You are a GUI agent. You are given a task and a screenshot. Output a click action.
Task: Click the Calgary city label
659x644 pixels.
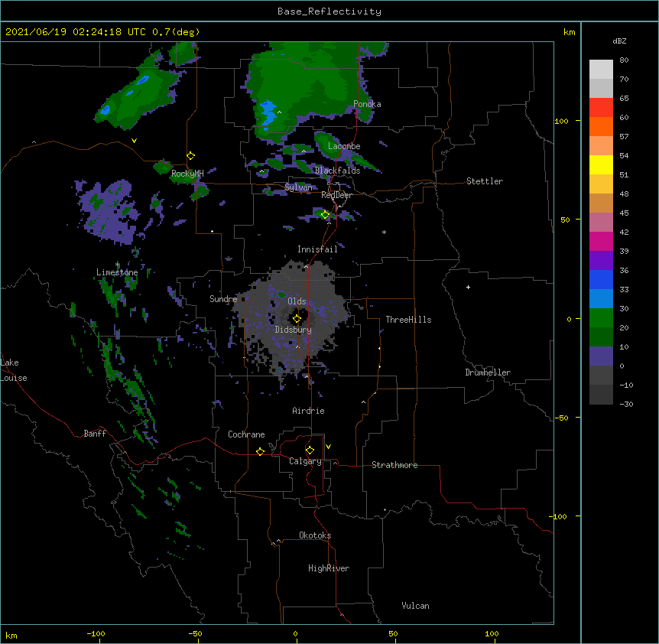point(305,461)
